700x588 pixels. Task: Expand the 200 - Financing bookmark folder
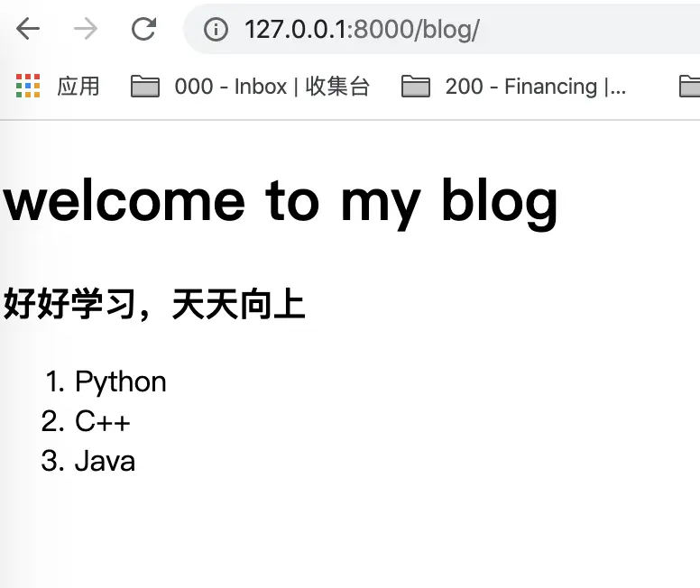(535, 87)
